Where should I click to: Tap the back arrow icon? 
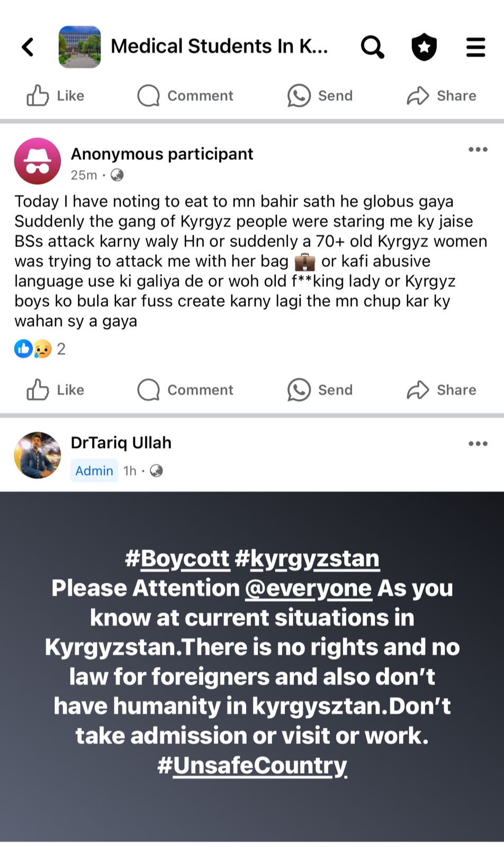pyautogui.click(x=28, y=47)
